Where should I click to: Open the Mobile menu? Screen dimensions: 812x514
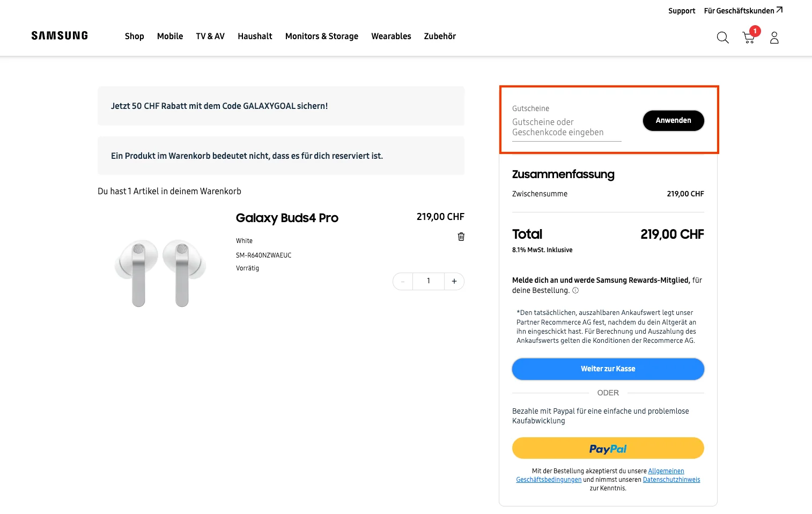[x=170, y=36]
